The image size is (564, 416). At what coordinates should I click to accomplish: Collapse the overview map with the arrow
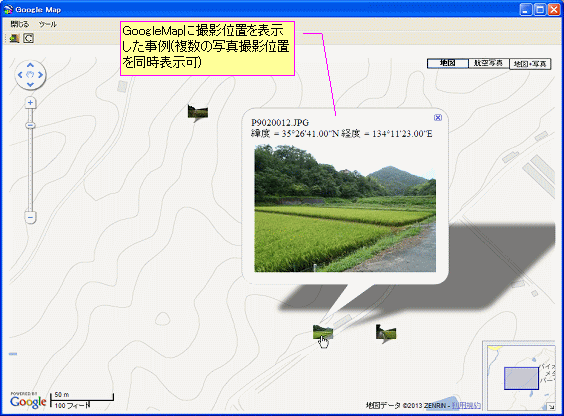point(551,406)
